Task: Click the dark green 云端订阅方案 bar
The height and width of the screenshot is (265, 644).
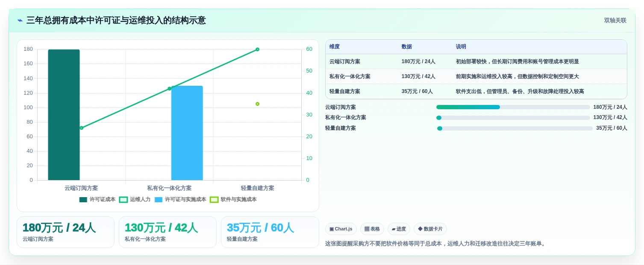Action: click(64, 115)
